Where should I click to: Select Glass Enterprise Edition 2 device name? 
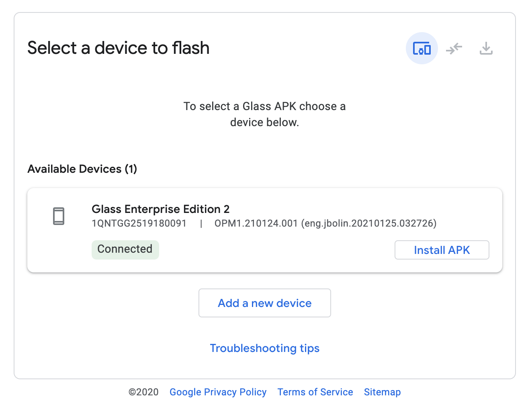point(160,209)
